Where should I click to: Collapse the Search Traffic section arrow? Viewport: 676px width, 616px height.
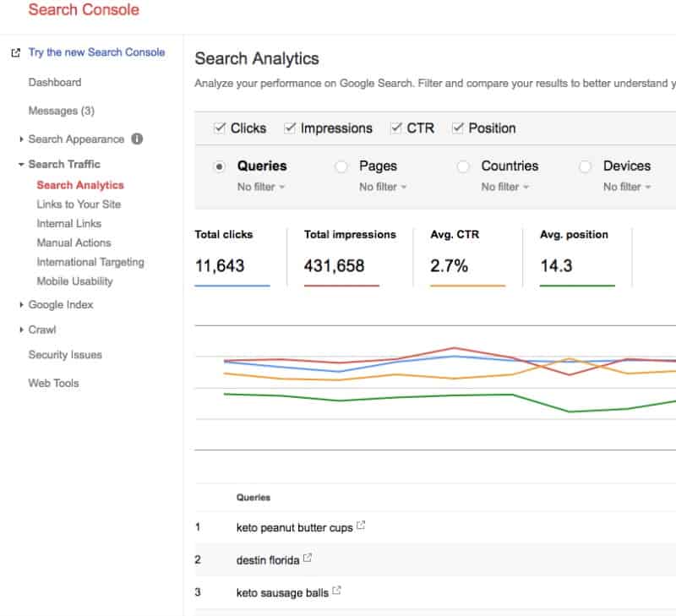pos(21,164)
